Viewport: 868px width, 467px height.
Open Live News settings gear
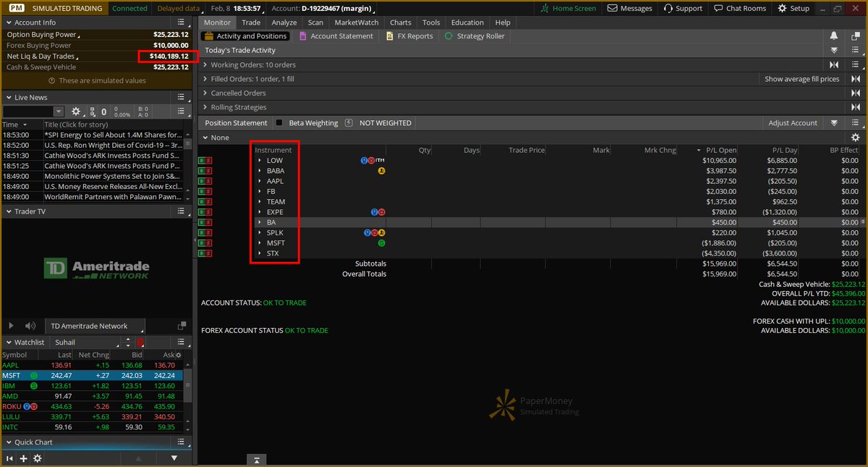pos(76,112)
